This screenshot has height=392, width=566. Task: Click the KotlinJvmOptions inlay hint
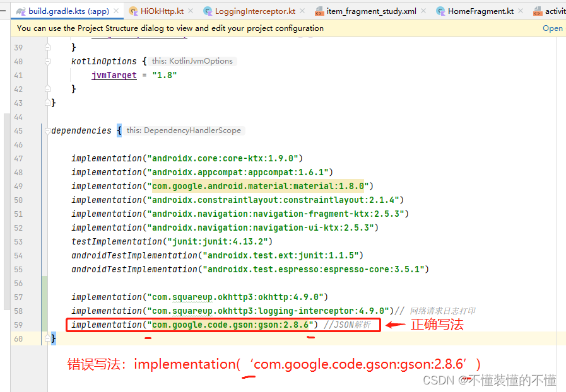click(192, 61)
